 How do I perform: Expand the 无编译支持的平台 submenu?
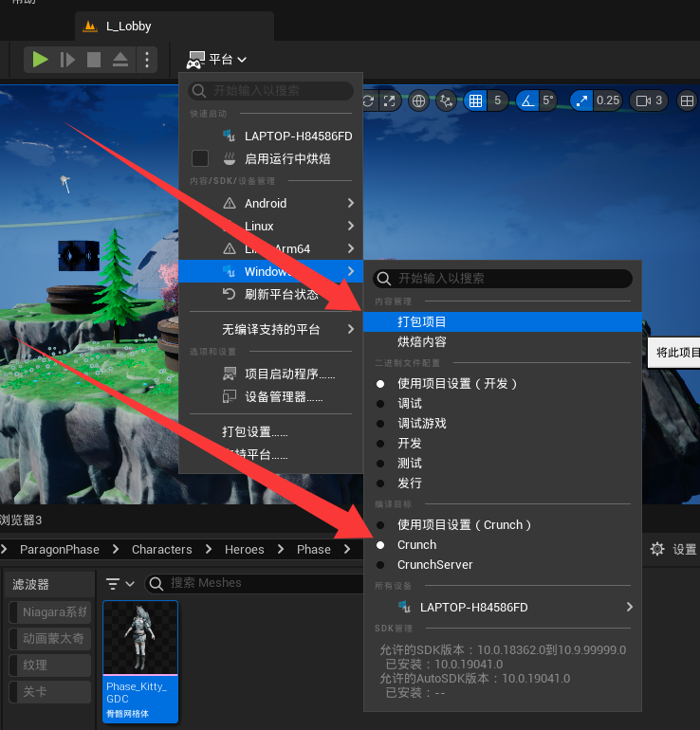pos(270,329)
